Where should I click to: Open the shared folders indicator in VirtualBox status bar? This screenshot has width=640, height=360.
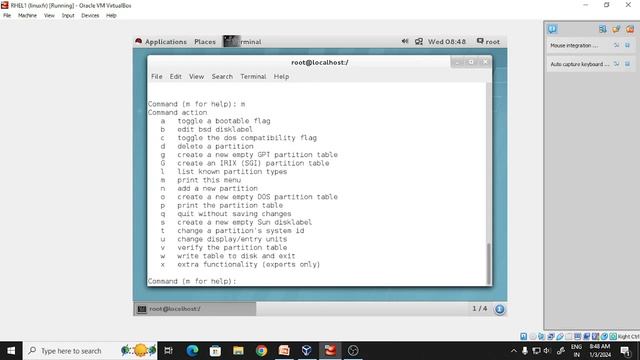(x=569, y=336)
